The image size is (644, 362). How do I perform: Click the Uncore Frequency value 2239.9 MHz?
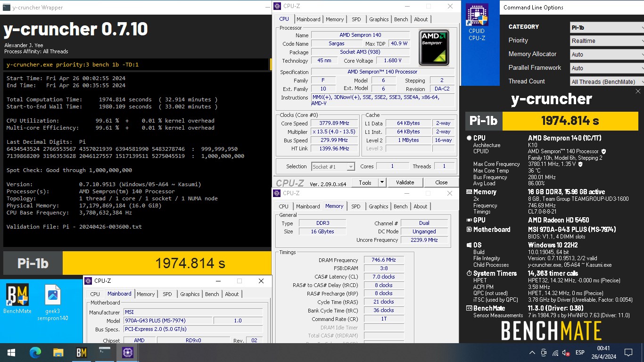click(x=424, y=240)
